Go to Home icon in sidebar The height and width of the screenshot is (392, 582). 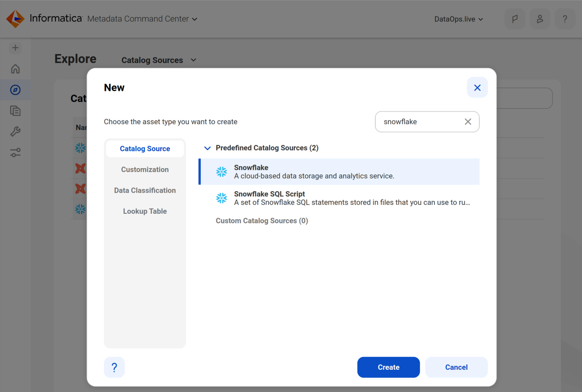click(15, 69)
